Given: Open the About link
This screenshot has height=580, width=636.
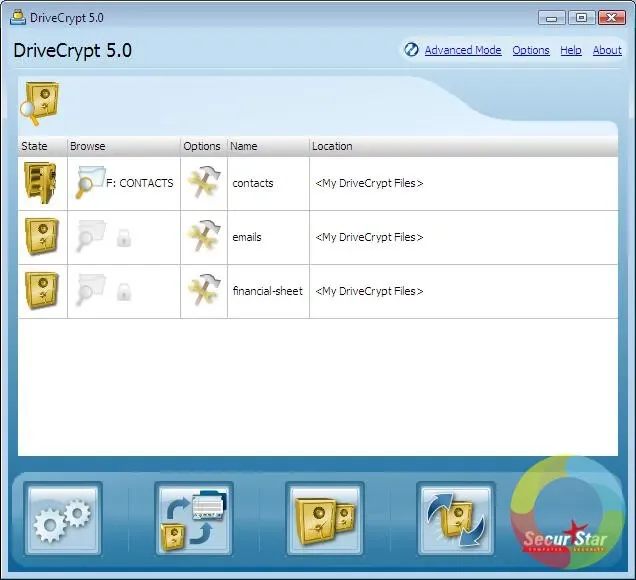Looking at the screenshot, I should pyautogui.click(x=607, y=50).
